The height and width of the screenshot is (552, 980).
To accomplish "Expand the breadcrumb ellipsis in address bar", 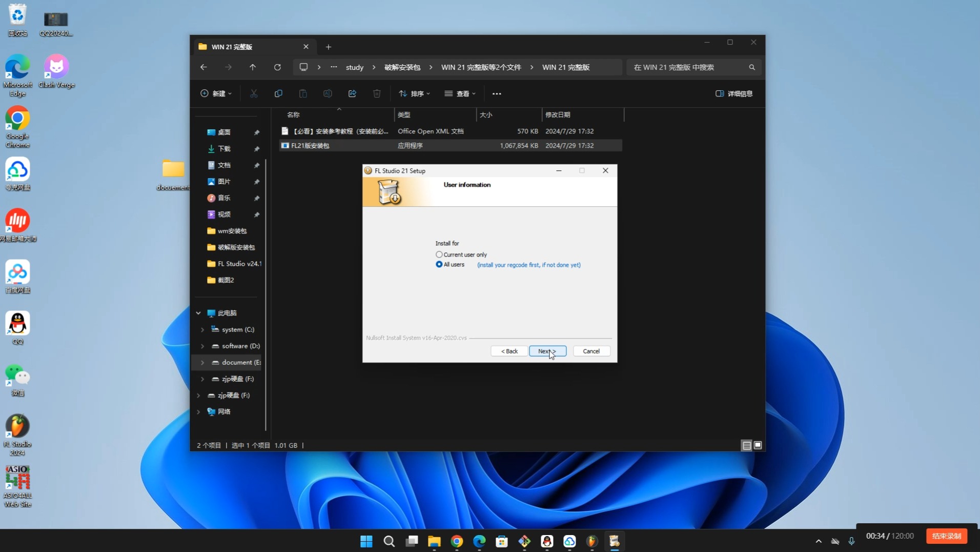I will pyautogui.click(x=334, y=67).
